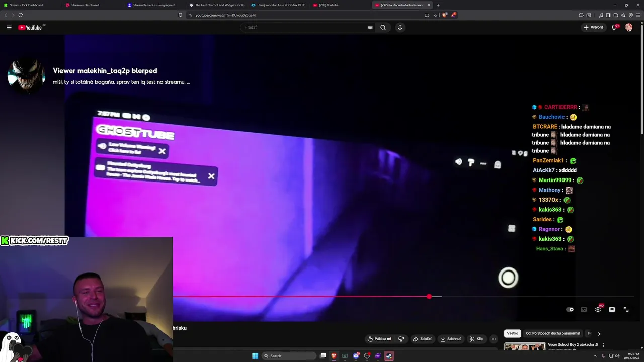Open Windows Start menu
The image size is (644, 362).
pos(255,356)
